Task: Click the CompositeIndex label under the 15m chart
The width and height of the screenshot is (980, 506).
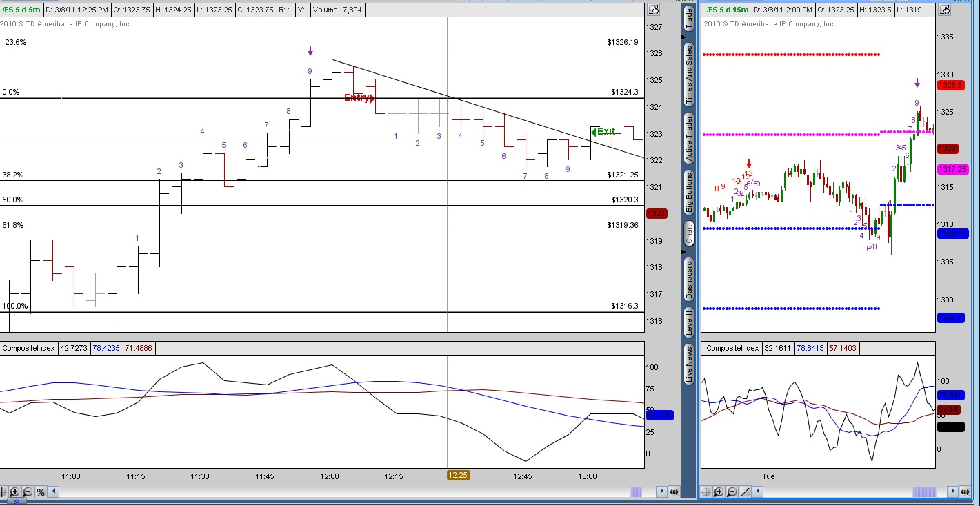Action: [732, 349]
